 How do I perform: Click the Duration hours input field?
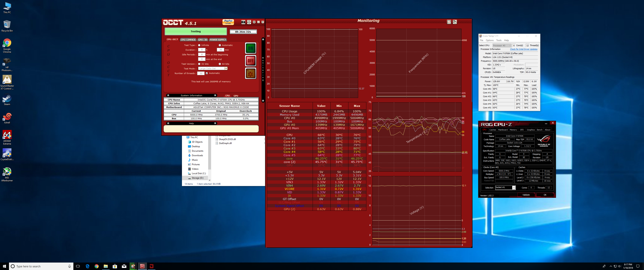(202, 49)
